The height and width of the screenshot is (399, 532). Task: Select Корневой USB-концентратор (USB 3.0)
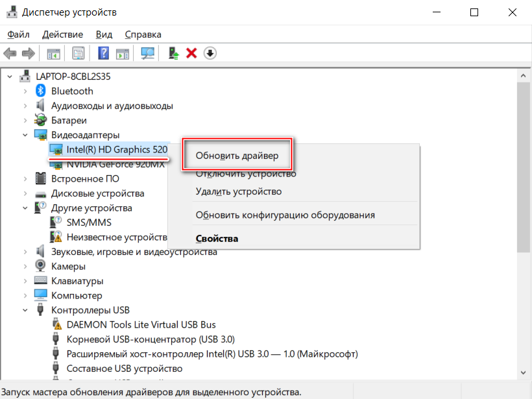pyautogui.click(x=151, y=339)
